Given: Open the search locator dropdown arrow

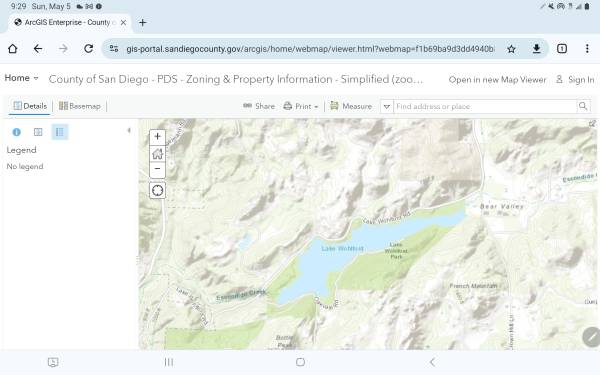Looking at the screenshot, I should [387, 106].
